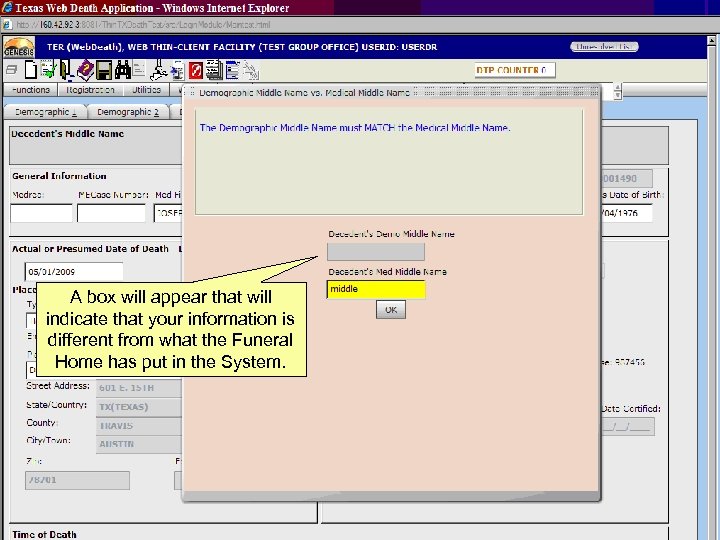
Task: Click the County field showing TRAVIS
Action: pos(139,426)
